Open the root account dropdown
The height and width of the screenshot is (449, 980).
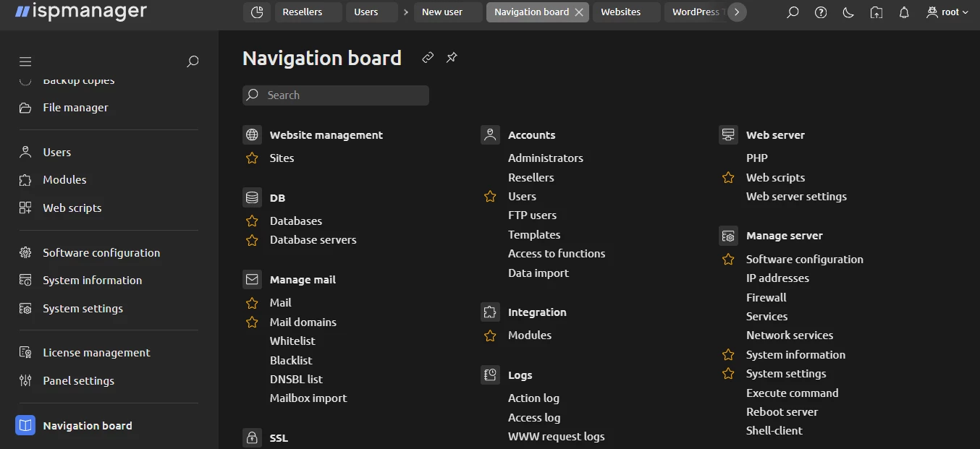click(x=947, y=12)
